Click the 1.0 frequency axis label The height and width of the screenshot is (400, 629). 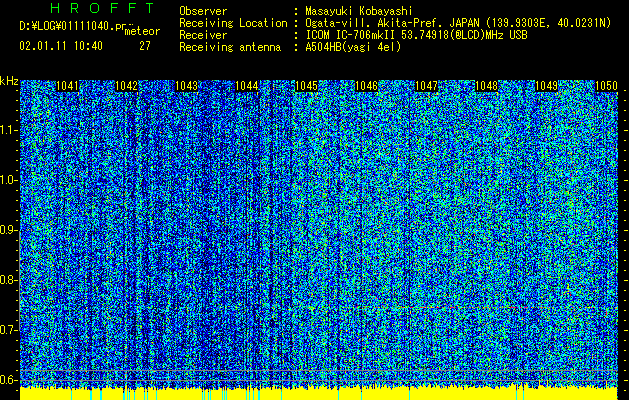(x=8, y=180)
